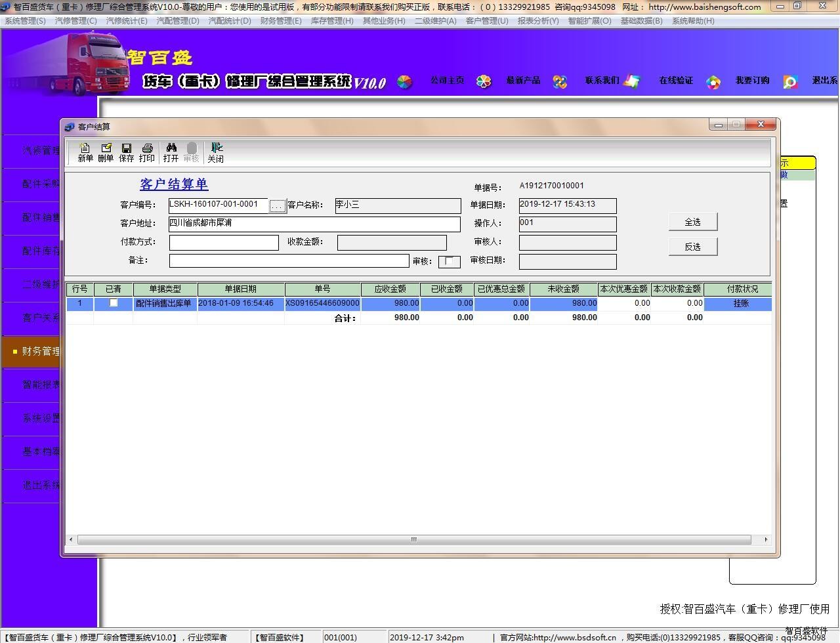This screenshot has height=643, width=840.
Task: Click the icon before 在线验证
Action: (631, 81)
